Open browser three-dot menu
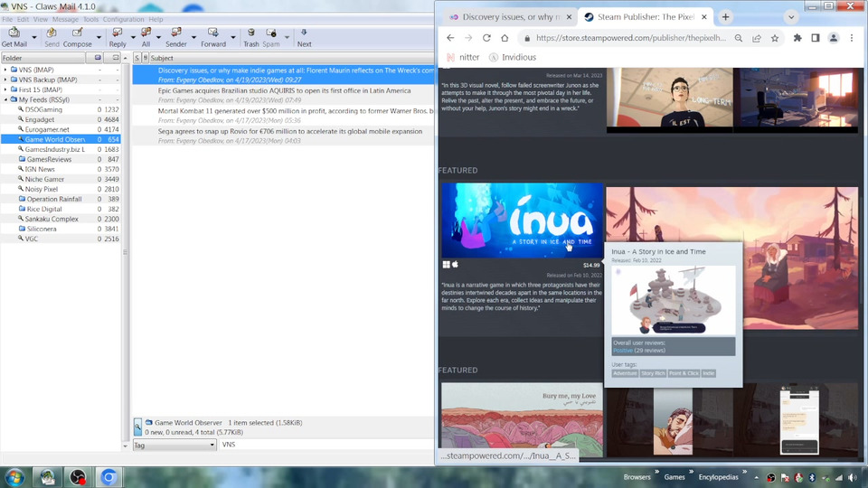Image resolution: width=868 pixels, height=488 pixels. [852, 38]
